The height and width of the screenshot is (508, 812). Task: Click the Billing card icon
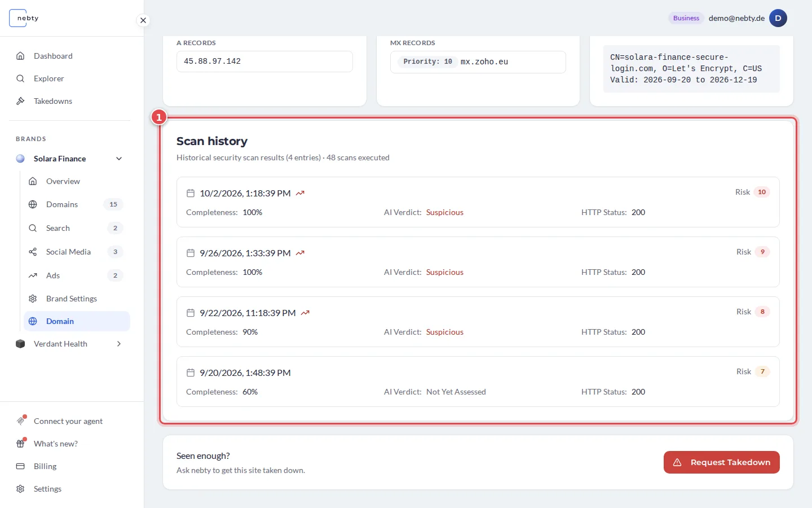click(x=20, y=466)
